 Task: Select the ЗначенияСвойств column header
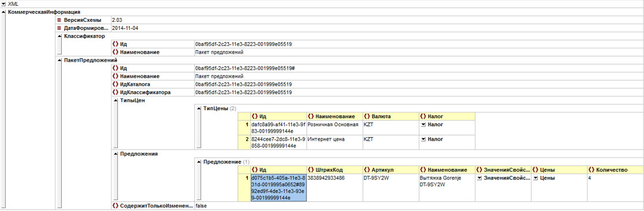[503, 170]
